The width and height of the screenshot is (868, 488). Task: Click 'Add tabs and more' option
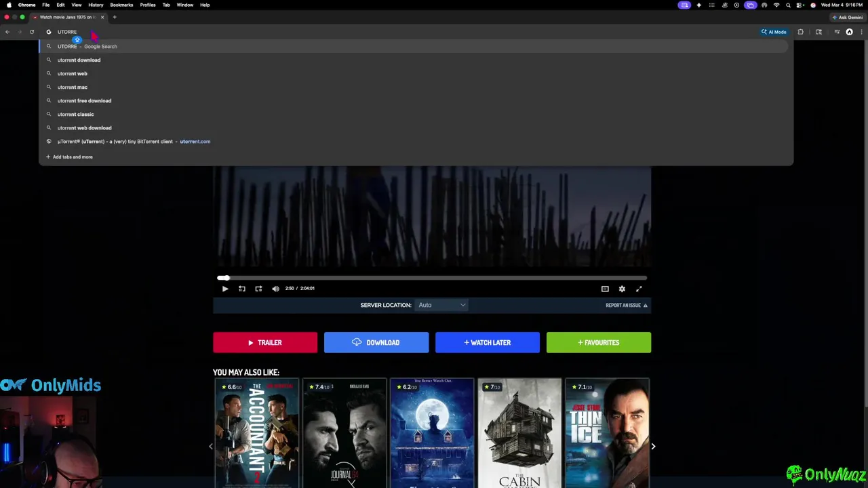coord(69,157)
